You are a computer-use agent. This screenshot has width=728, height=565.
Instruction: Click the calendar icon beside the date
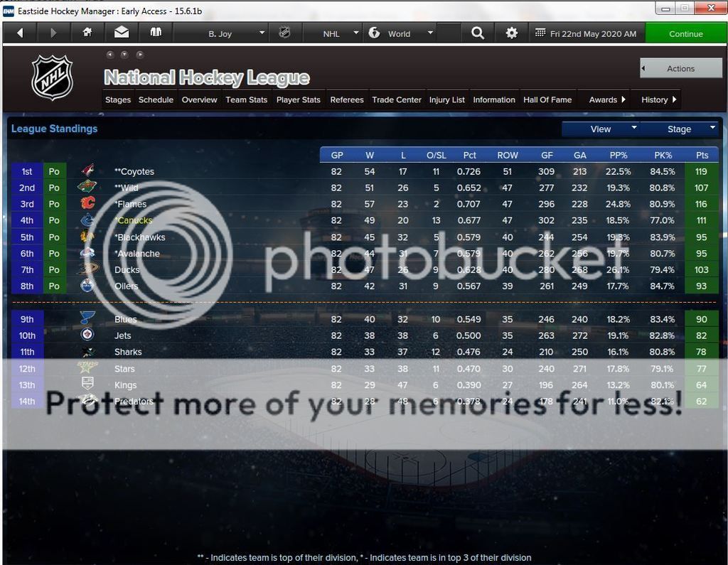point(540,33)
